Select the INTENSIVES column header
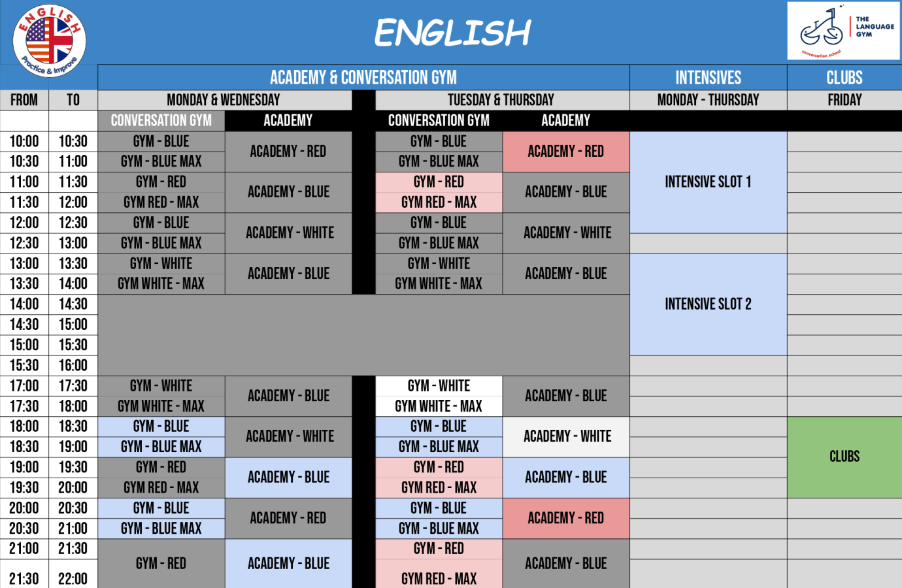 pyautogui.click(x=708, y=77)
